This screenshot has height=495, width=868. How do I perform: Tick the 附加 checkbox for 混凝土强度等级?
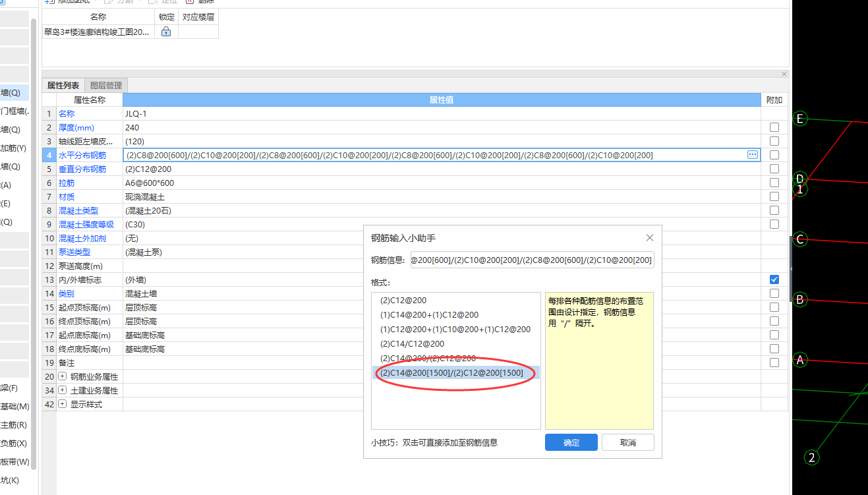coord(774,224)
